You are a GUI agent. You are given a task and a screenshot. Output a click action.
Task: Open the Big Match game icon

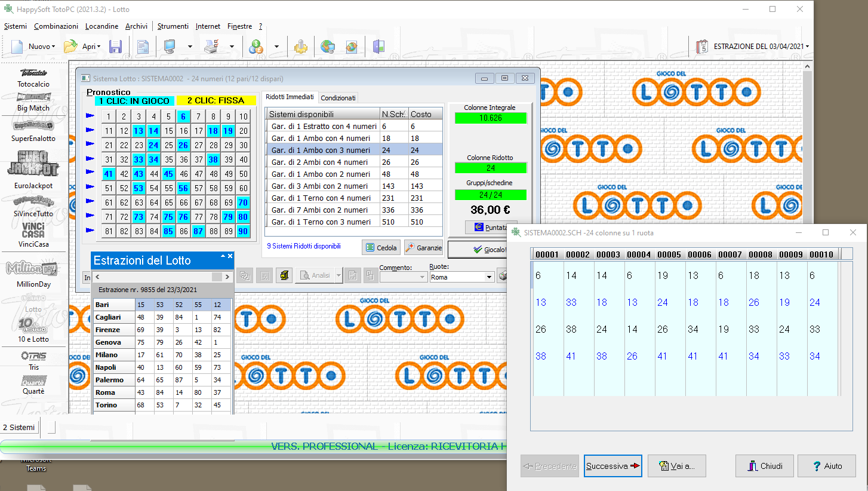(33, 103)
